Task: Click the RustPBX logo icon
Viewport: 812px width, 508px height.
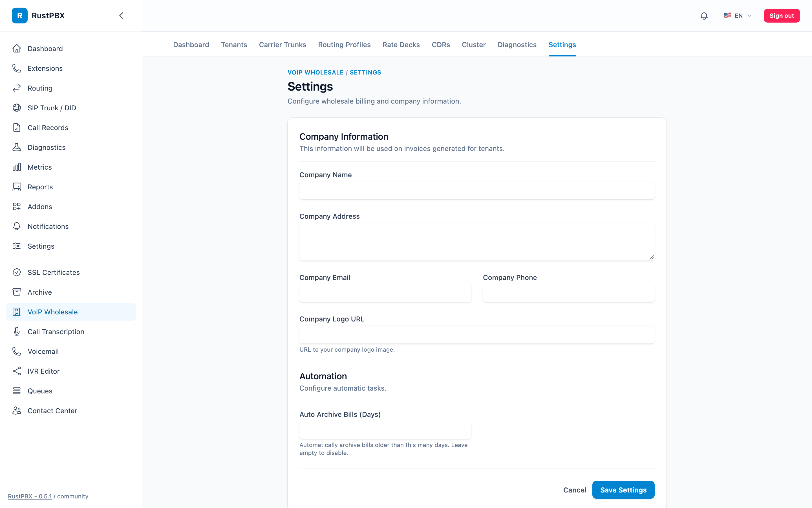Action: click(19, 16)
